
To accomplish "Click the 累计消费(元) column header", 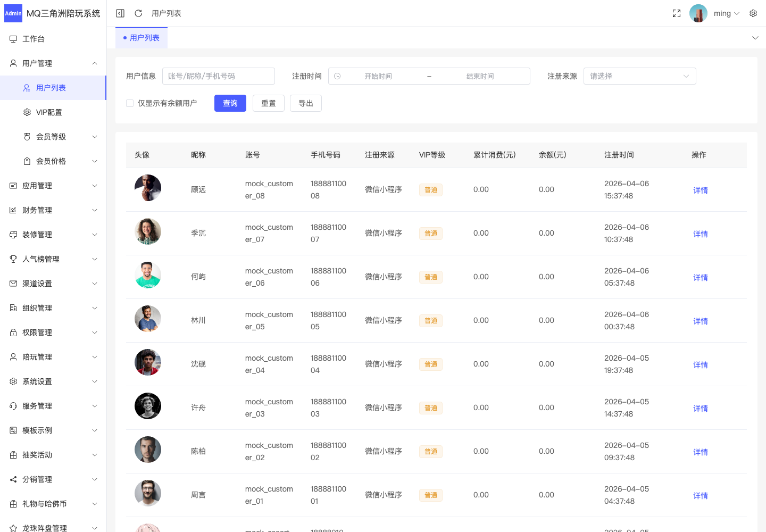I will [x=495, y=155].
